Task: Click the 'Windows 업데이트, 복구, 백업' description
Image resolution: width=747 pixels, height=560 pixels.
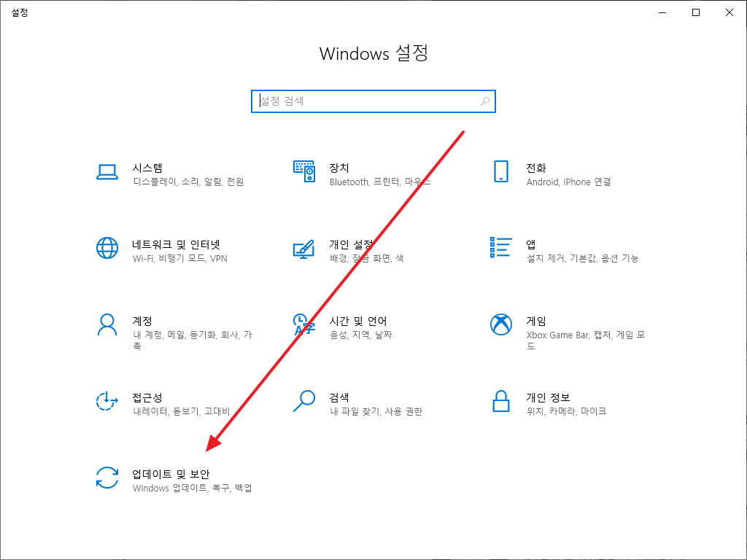Action: pyautogui.click(x=193, y=488)
